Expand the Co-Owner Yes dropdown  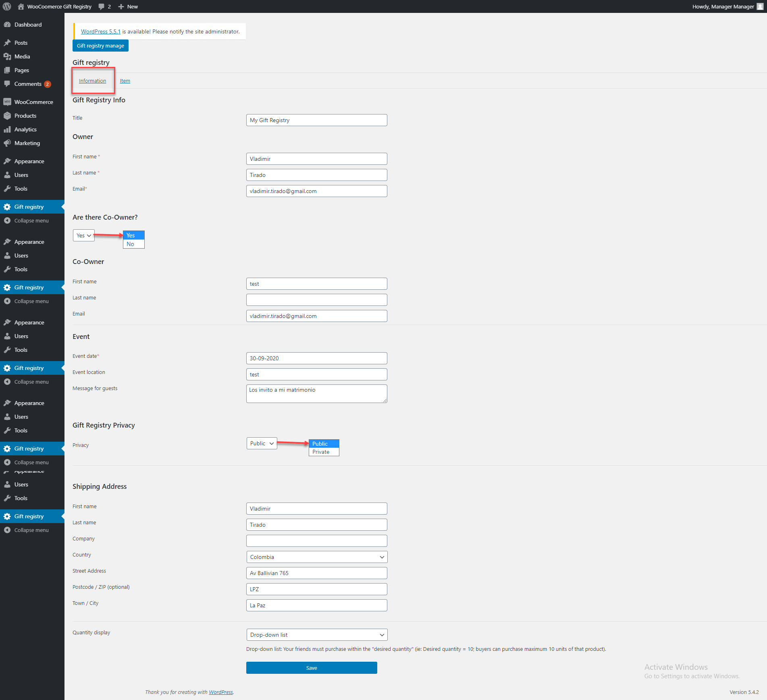(84, 235)
